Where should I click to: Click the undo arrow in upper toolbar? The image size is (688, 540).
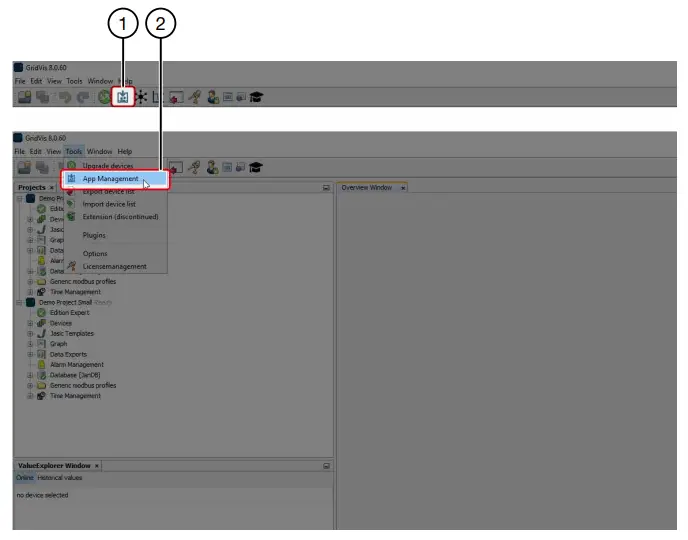pos(65,97)
